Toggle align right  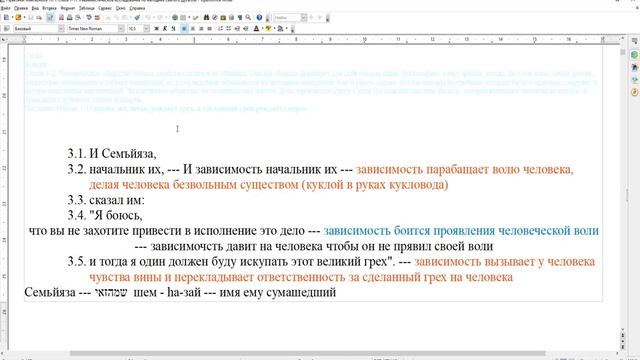click(x=201, y=29)
